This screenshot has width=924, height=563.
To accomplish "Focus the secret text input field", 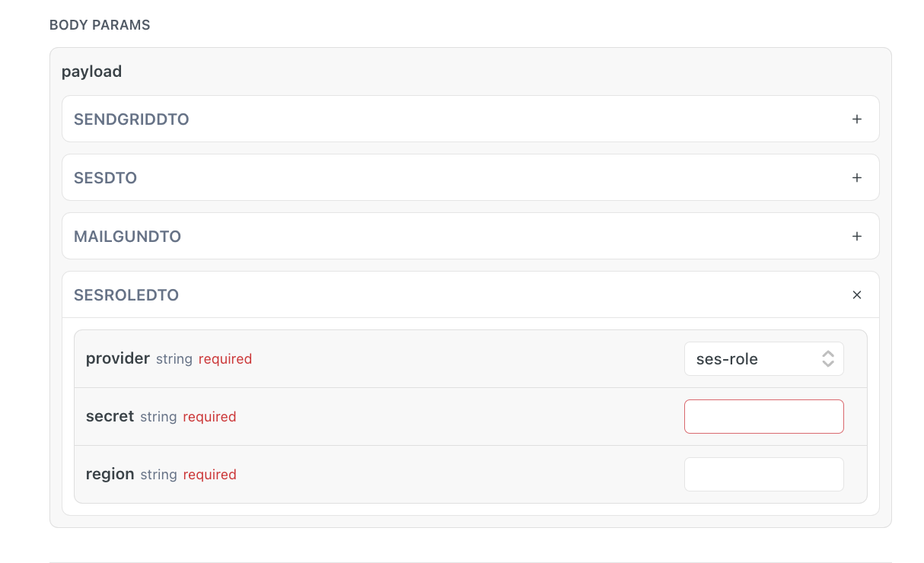I will (x=763, y=417).
